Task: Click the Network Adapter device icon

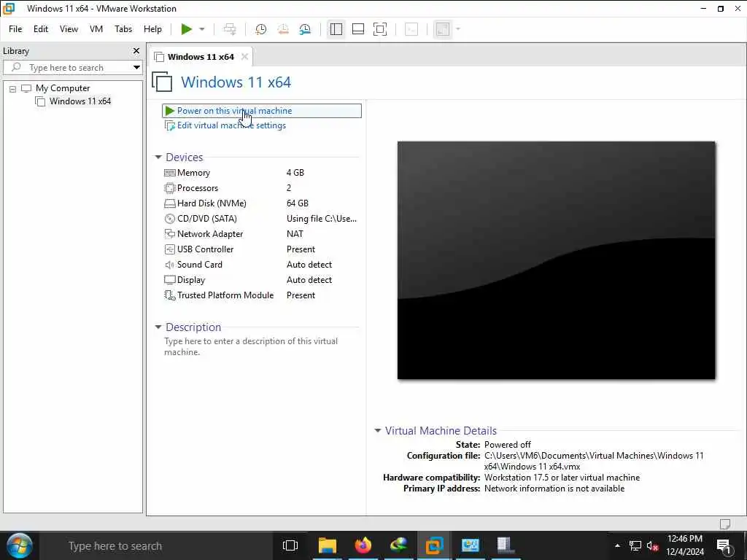Action: point(169,234)
